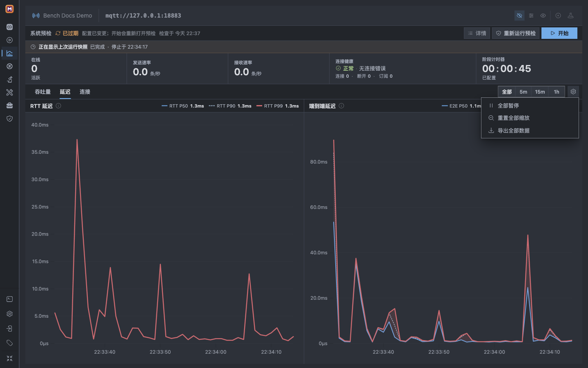The image size is (588, 368).
Task: Click the 已过期 status label
Action: 70,33
